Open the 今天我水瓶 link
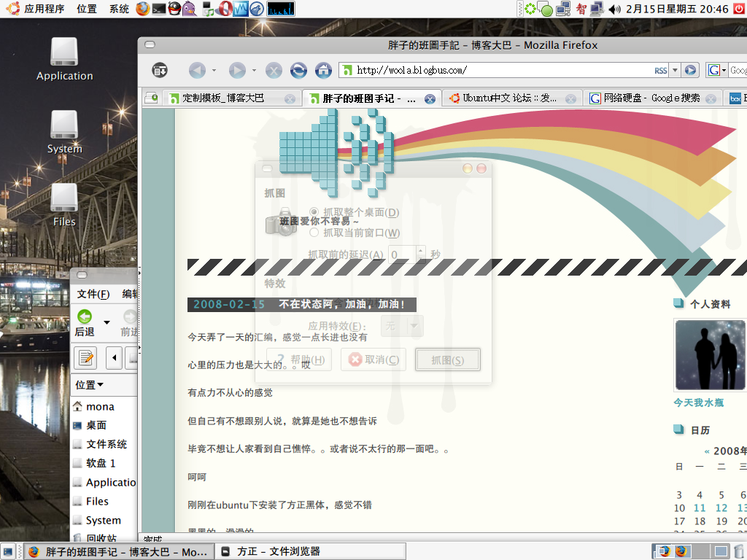Screen dimensions: 747x560 698,402
